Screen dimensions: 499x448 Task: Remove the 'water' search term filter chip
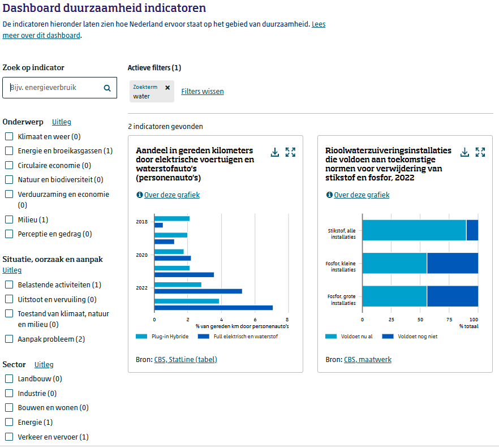167,88
